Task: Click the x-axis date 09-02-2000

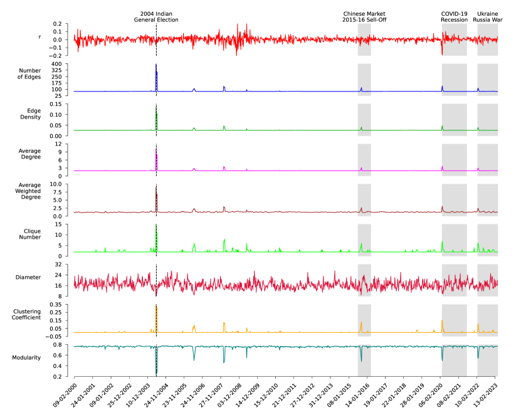Action: pyautogui.click(x=65, y=395)
